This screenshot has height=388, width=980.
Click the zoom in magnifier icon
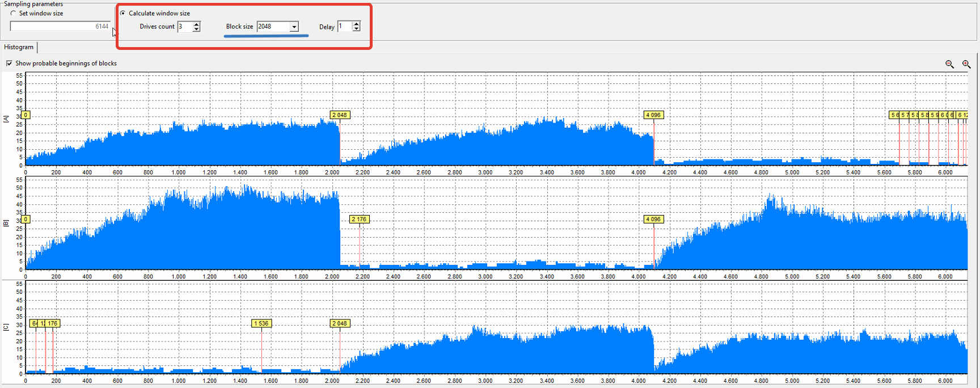966,64
